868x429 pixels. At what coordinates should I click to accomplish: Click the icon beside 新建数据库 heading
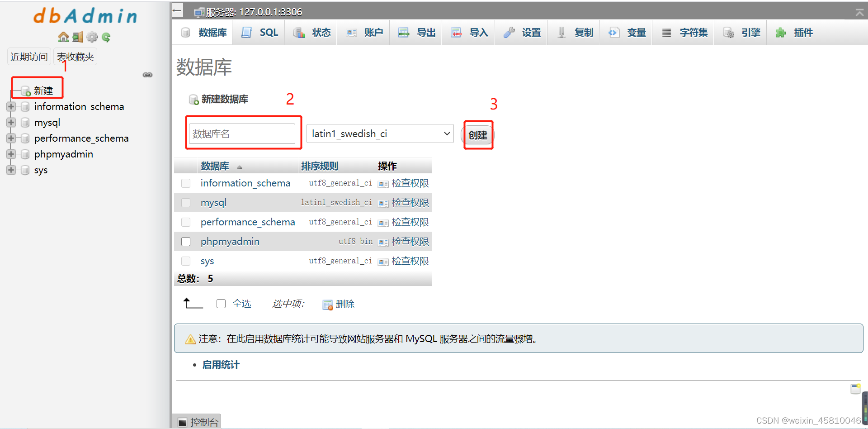click(194, 100)
